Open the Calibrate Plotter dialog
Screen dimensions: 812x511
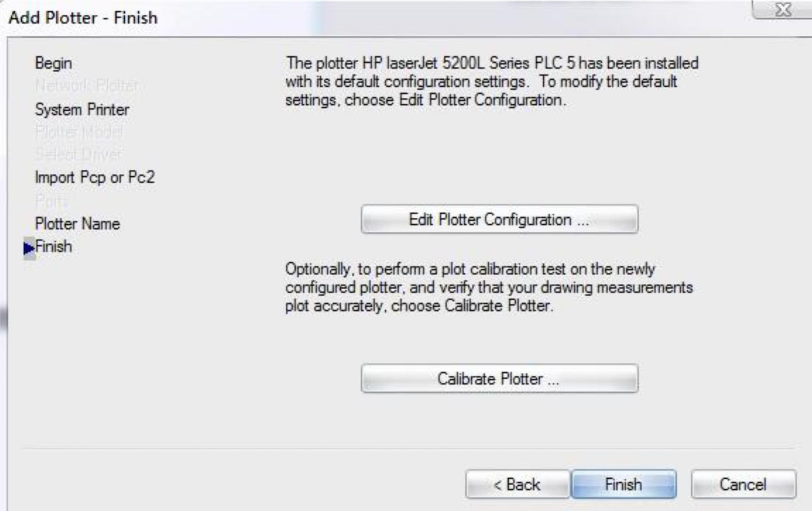point(499,378)
